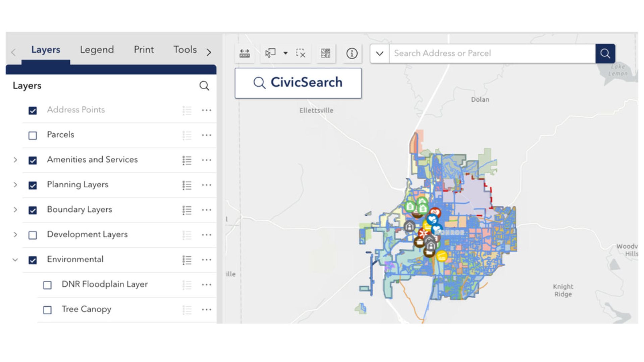Viewport: 644px width, 362px height.
Task: Expand the Development Layers group
Action: pos(15,235)
